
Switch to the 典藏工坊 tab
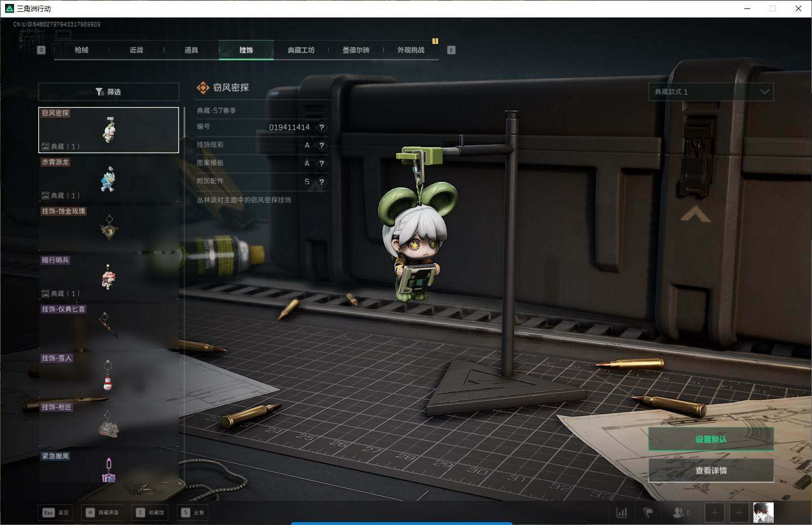pos(301,50)
